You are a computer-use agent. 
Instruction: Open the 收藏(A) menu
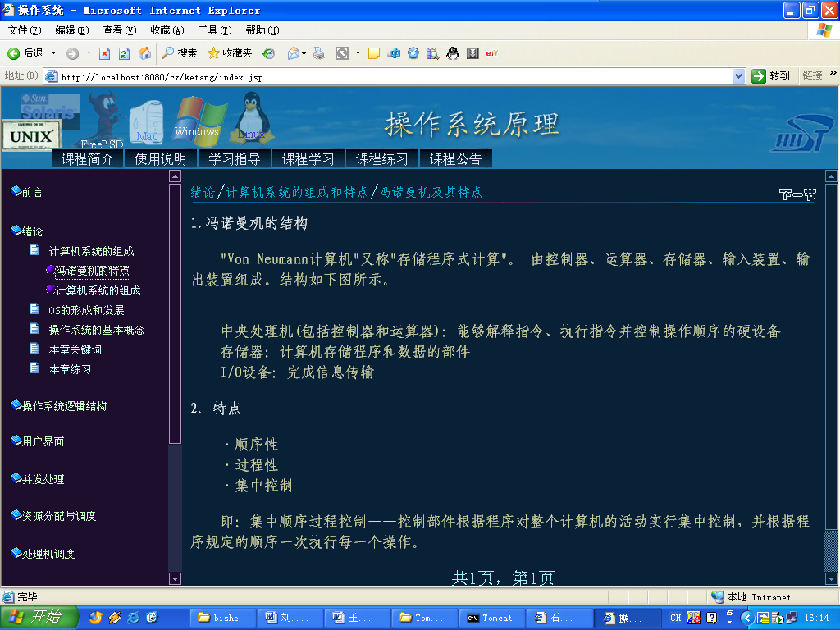[x=167, y=30]
